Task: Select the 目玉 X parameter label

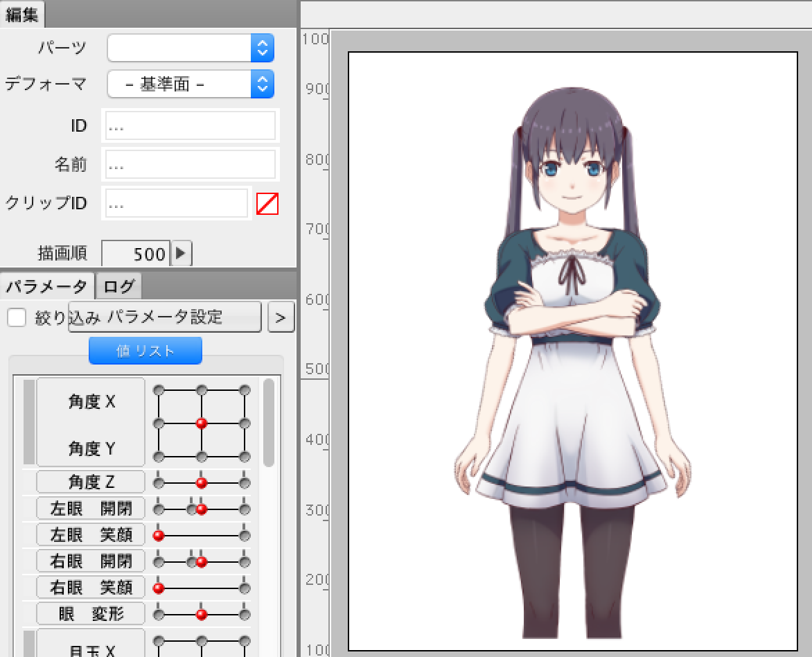Action: [x=91, y=644]
